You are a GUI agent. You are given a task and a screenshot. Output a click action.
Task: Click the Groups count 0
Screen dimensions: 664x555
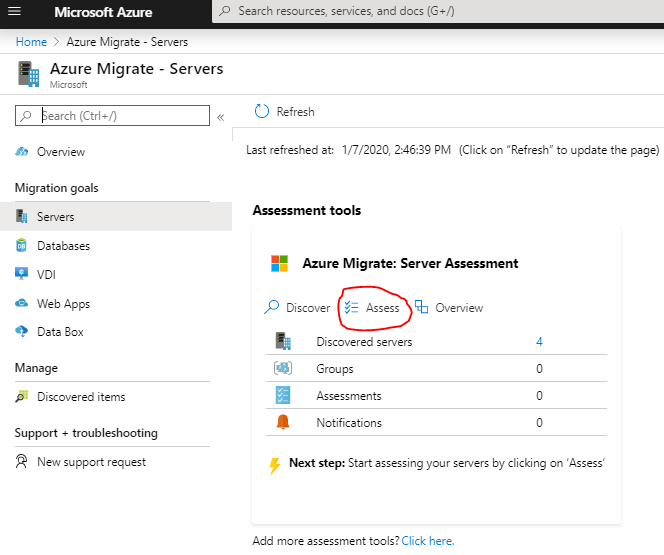(539, 369)
